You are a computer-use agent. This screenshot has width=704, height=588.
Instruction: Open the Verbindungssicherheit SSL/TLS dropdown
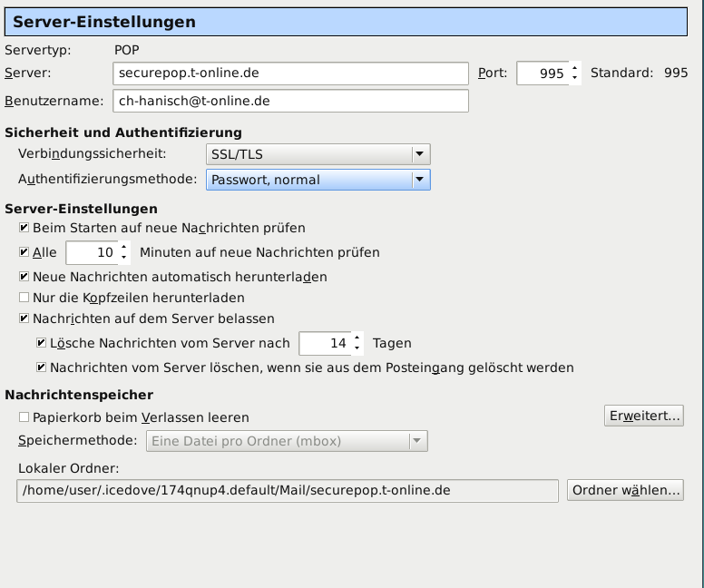pyautogui.click(x=318, y=154)
